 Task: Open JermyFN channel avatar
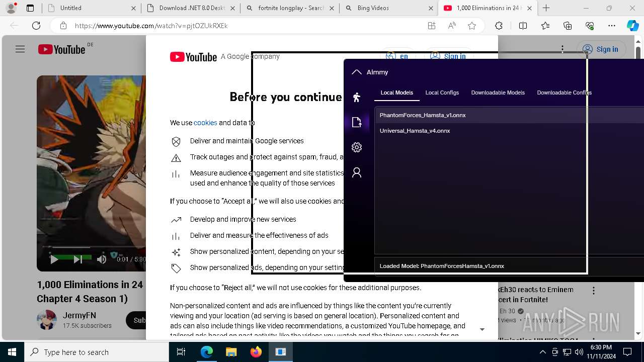coord(47,320)
